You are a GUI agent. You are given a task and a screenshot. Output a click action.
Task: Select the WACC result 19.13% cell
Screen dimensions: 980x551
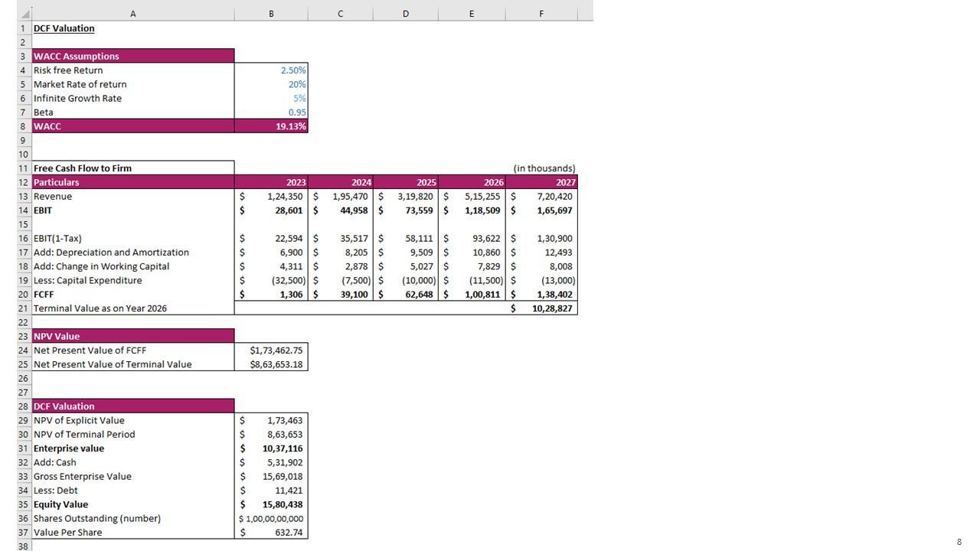271,126
